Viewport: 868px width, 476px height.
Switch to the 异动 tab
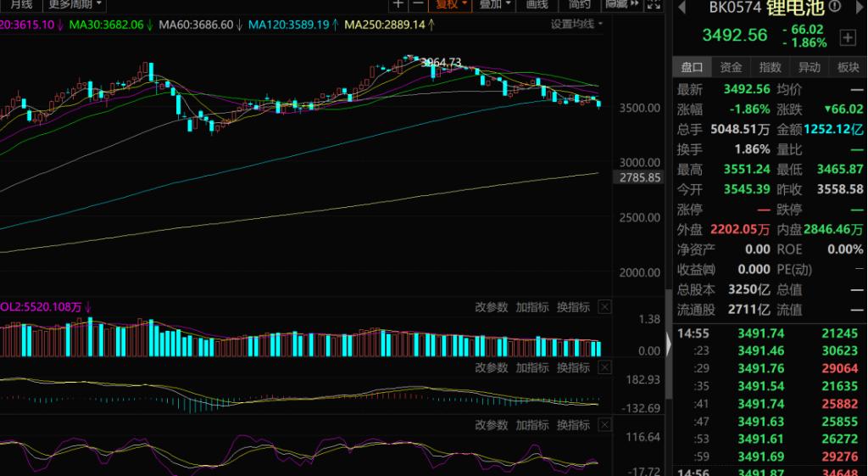(x=809, y=67)
